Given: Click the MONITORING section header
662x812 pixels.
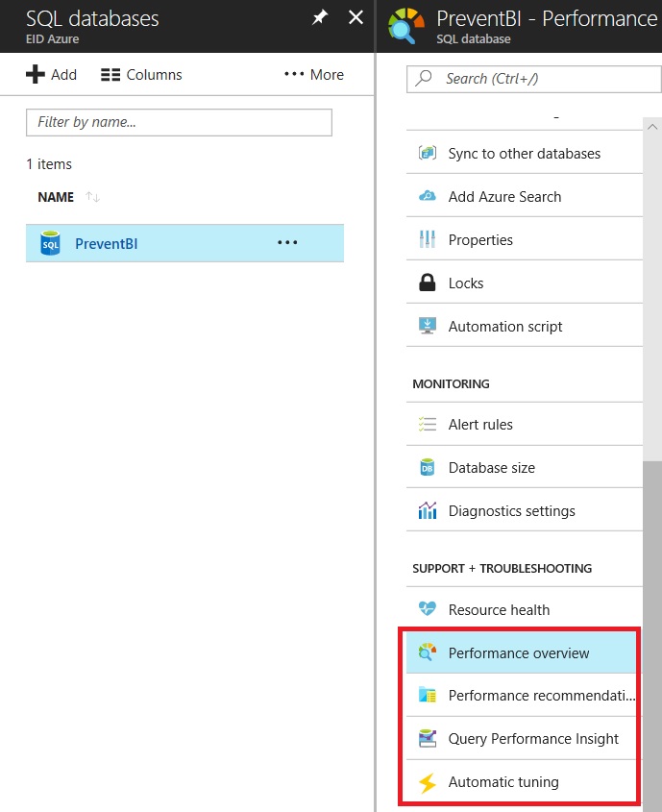Looking at the screenshot, I should click(x=451, y=383).
